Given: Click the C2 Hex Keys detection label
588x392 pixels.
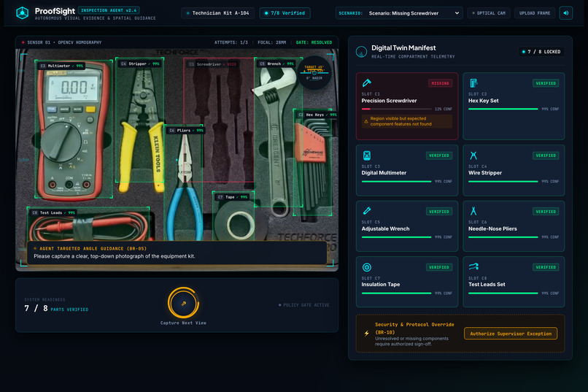Looking at the screenshot, I should point(317,115).
